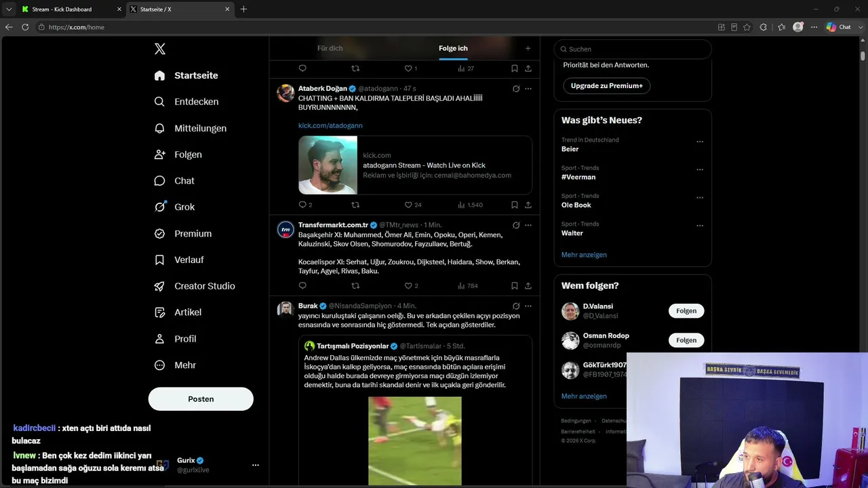Open the Creator Studio rocket icon
Viewport: 868px width, 488px height.
159,286
